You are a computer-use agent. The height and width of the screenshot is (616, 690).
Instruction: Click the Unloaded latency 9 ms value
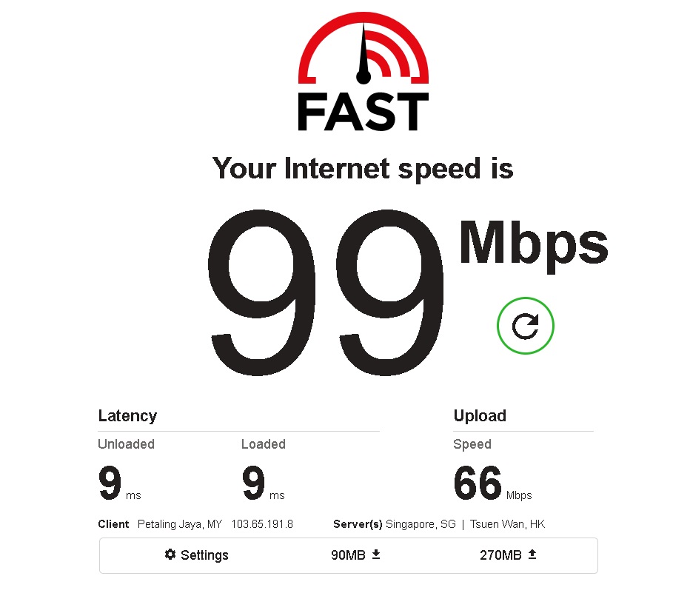(x=119, y=483)
